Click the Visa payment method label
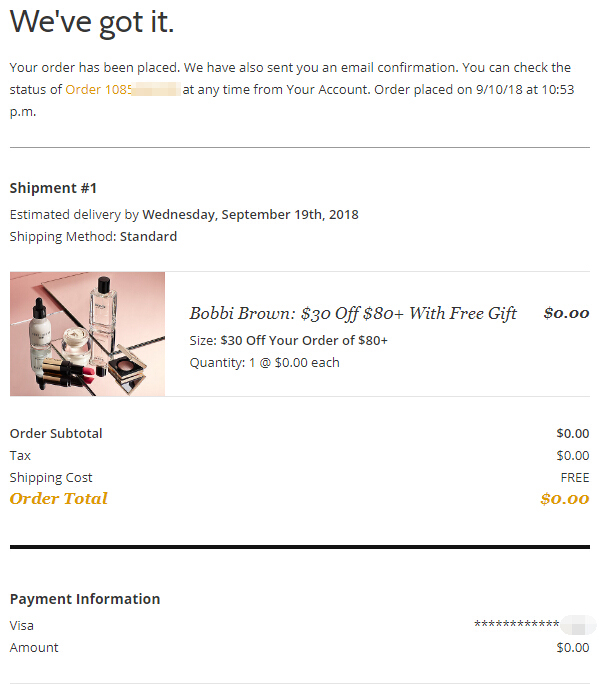601x684 pixels. click(x=22, y=626)
